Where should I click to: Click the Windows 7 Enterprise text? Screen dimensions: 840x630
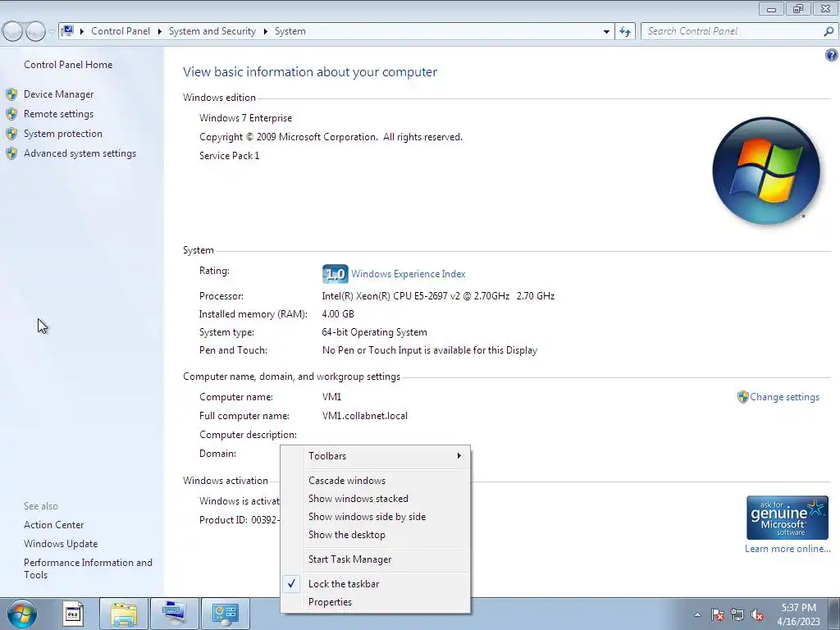[x=246, y=118]
